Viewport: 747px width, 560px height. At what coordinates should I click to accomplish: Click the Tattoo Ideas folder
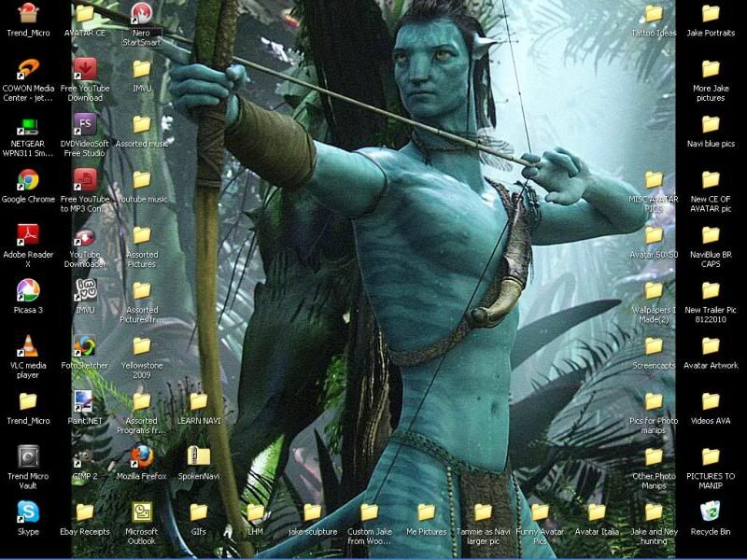pos(654,14)
